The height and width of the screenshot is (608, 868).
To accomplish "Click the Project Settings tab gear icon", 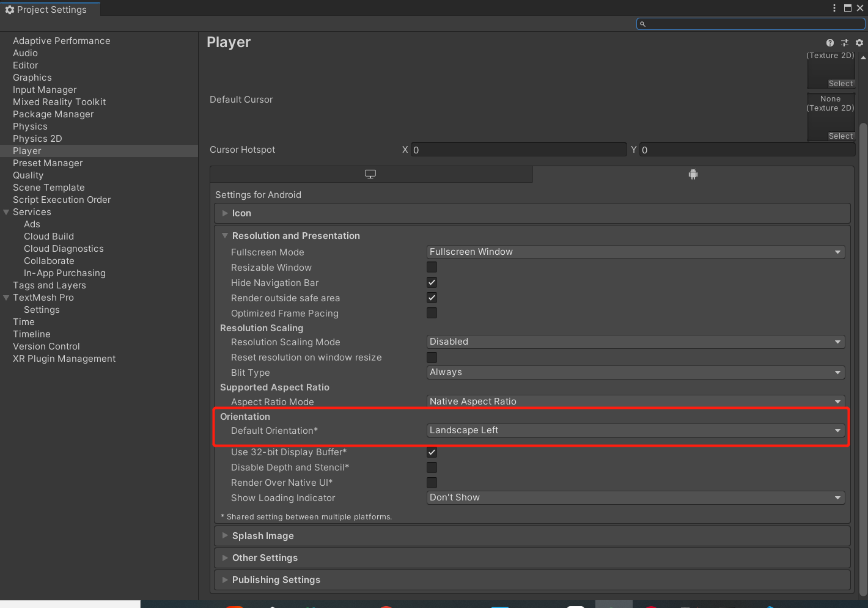I will pos(10,10).
